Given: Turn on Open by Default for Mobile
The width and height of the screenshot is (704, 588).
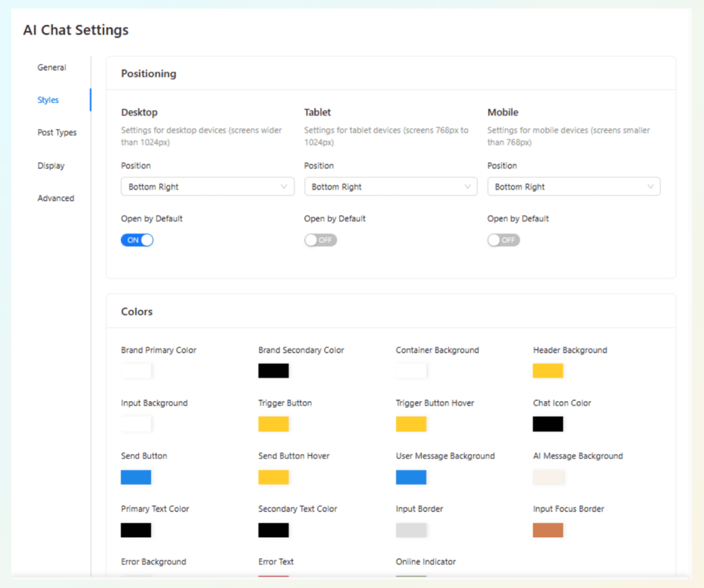Looking at the screenshot, I should (503, 240).
